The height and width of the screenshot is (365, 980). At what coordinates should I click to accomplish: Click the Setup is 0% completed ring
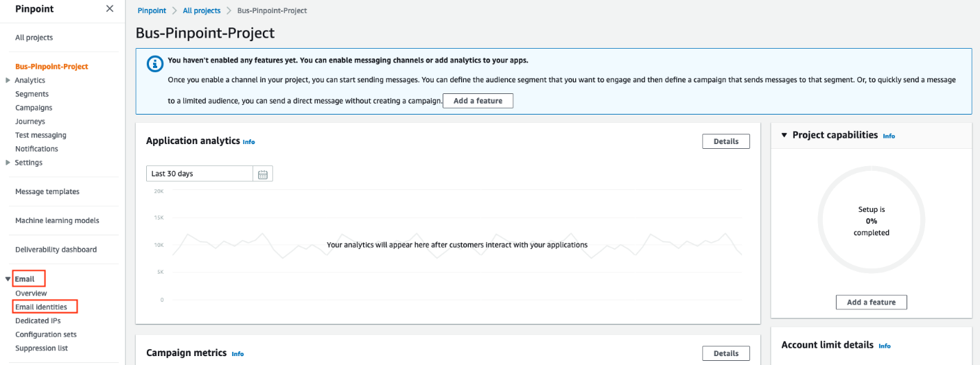tap(872, 221)
